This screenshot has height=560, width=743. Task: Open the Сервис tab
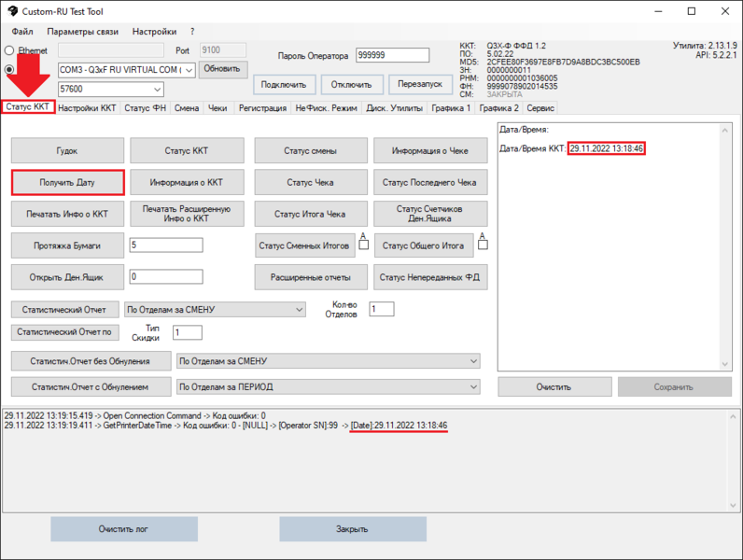pos(540,108)
